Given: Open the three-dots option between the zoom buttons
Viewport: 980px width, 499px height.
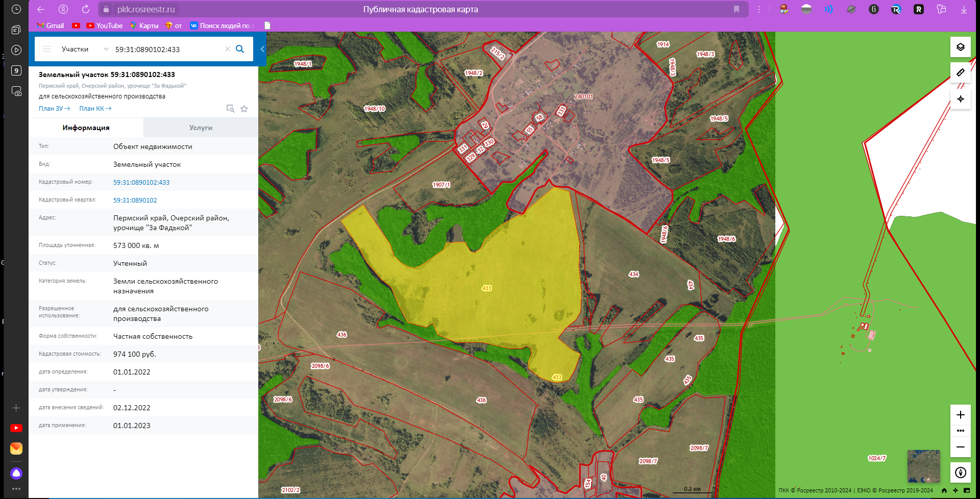Looking at the screenshot, I should point(960,431).
